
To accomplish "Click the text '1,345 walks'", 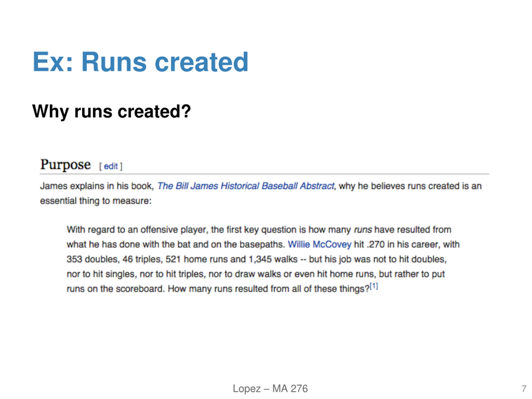I will tap(273, 259).
